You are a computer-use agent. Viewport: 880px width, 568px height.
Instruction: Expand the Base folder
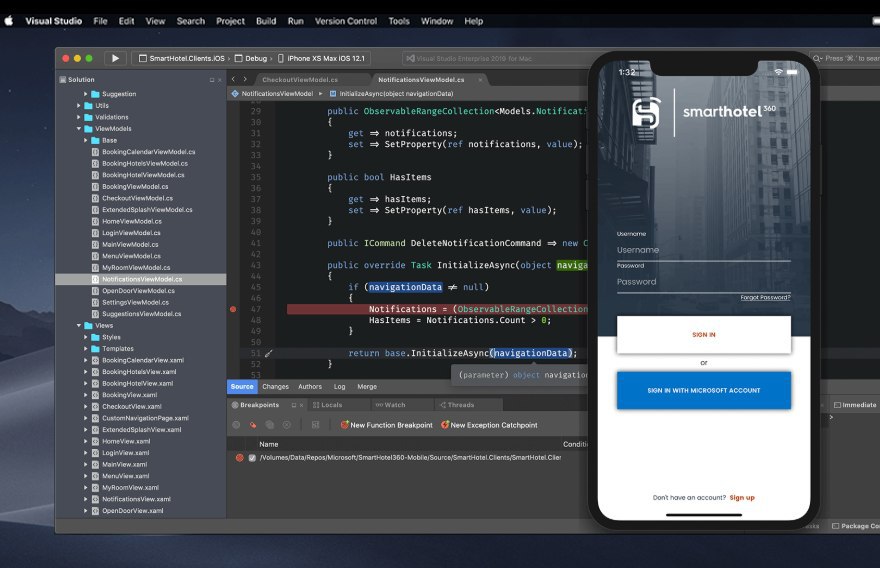pos(85,140)
